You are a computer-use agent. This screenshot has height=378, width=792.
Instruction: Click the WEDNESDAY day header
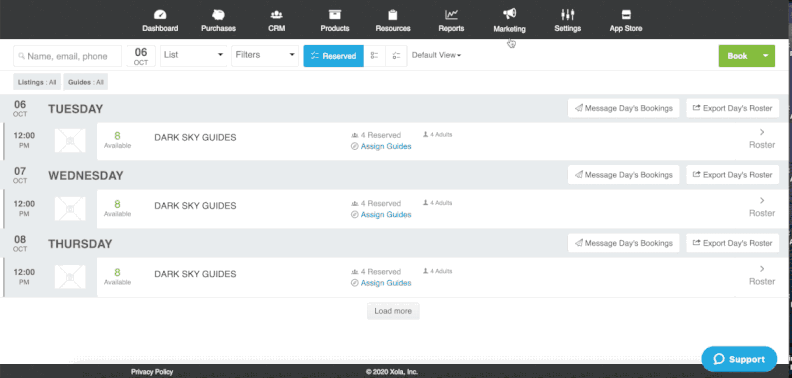pyautogui.click(x=86, y=176)
